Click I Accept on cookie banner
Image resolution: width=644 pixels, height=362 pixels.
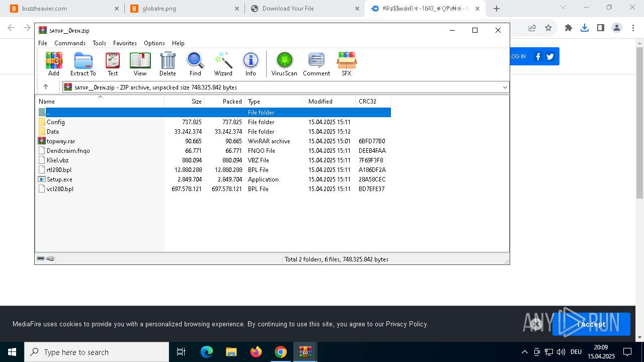tap(591, 324)
